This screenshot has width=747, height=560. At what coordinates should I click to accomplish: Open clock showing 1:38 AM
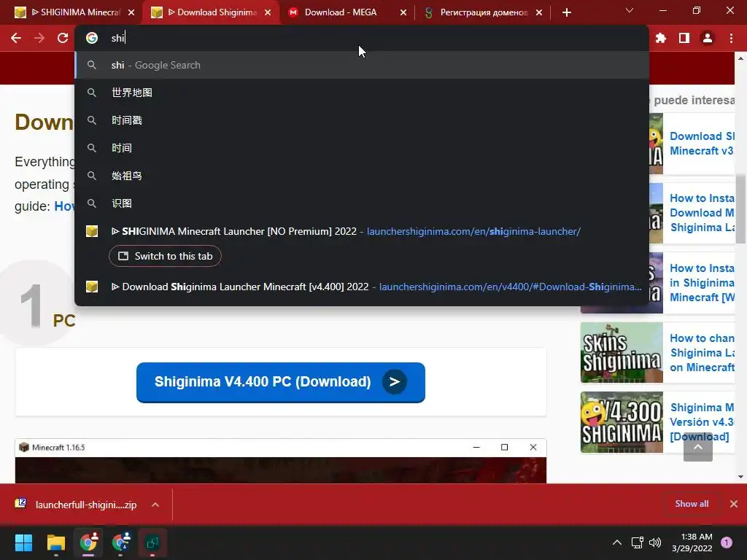[692, 542]
